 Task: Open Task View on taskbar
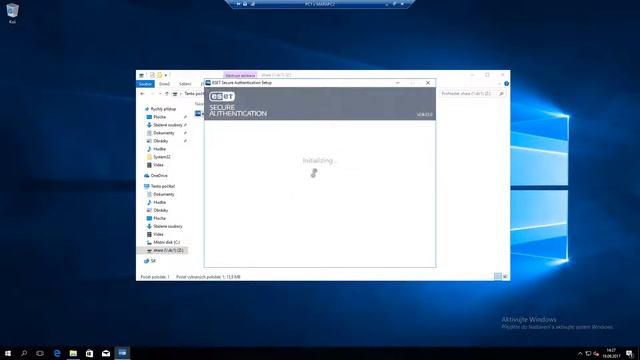(40, 353)
